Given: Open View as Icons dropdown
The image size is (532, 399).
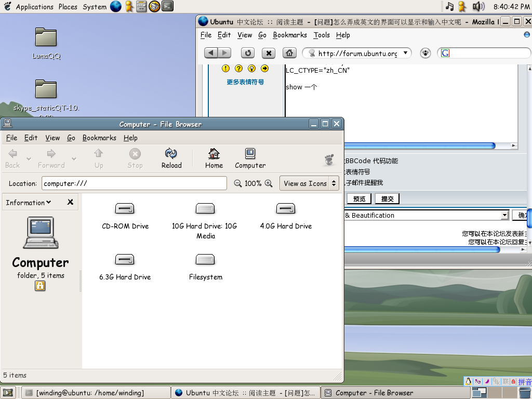Looking at the screenshot, I should tap(309, 183).
